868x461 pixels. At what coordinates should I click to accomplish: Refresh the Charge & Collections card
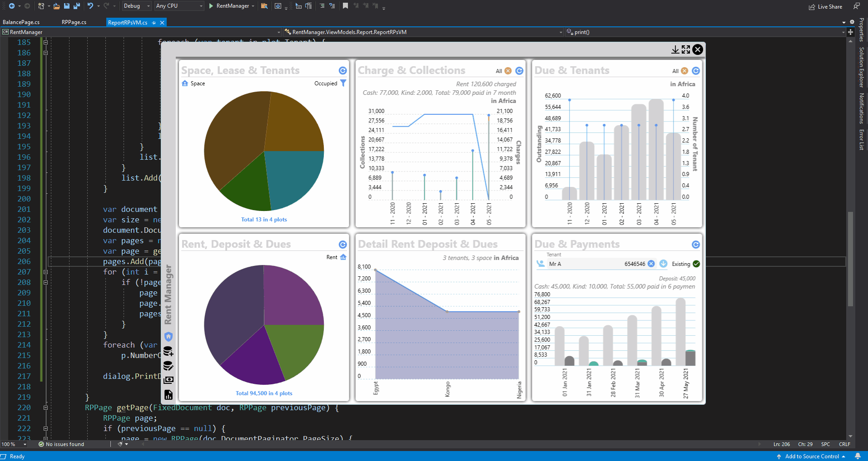coord(520,71)
